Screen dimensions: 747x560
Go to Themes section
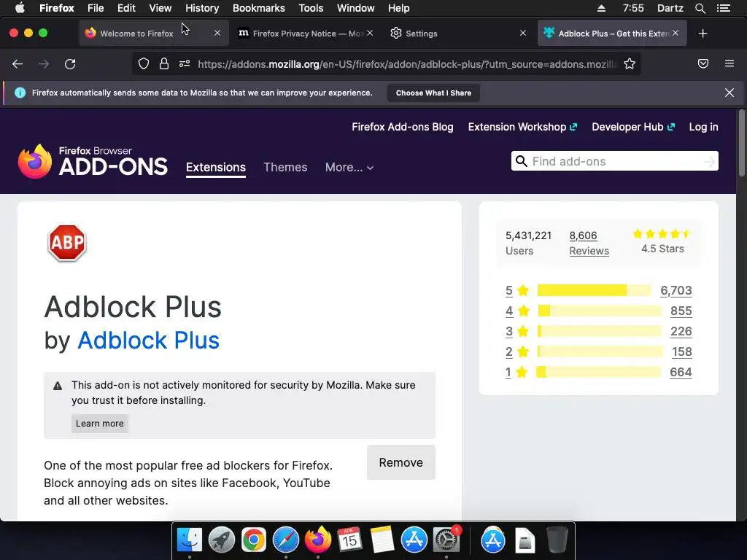coord(285,167)
